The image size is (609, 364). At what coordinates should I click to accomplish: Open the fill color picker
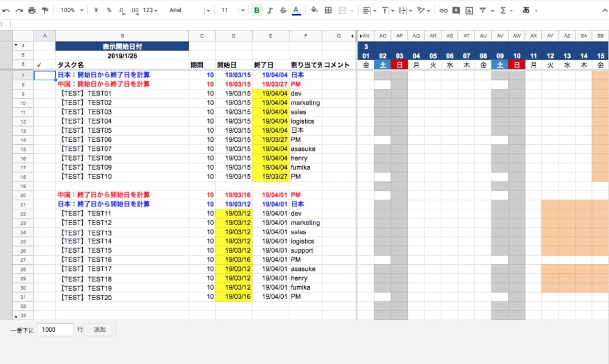(314, 10)
